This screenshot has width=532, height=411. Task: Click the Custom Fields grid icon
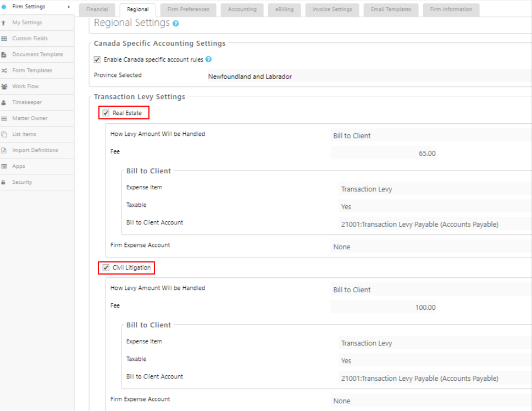(x=4, y=39)
